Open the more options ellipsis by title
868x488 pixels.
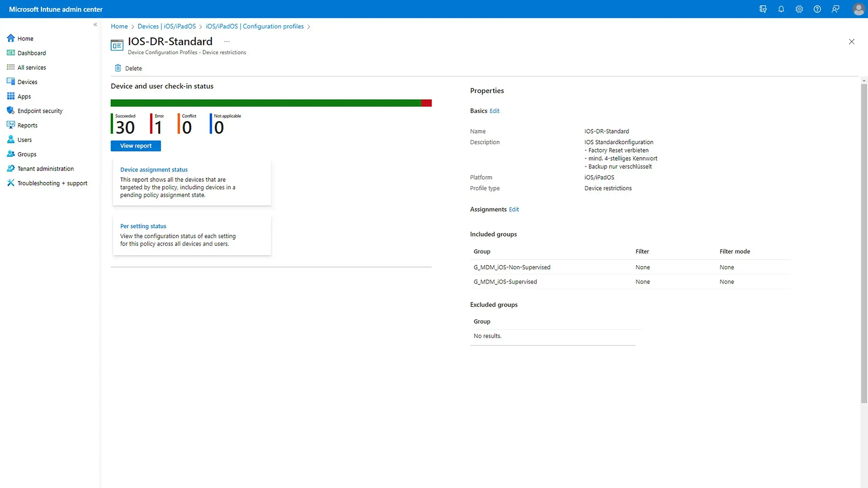(227, 41)
